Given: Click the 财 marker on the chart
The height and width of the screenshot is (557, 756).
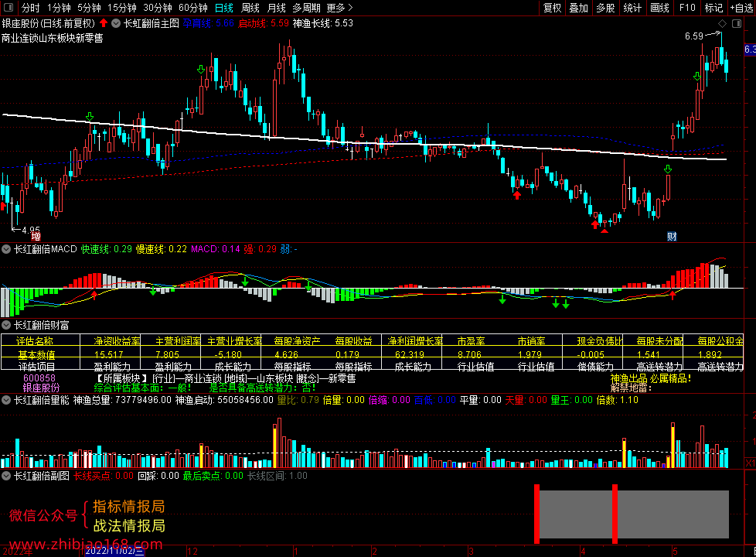Looking at the screenshot, I should (x=672, y=237).
